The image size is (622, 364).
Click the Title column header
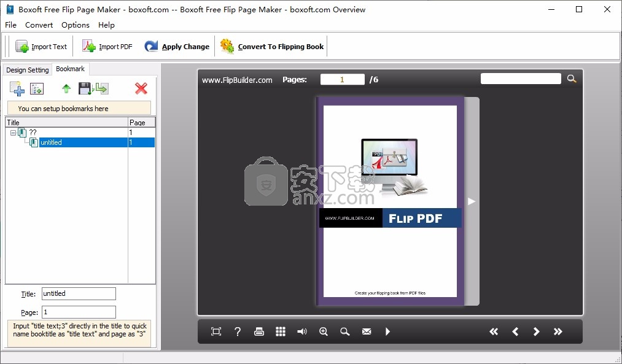click(x=67, y=123)
